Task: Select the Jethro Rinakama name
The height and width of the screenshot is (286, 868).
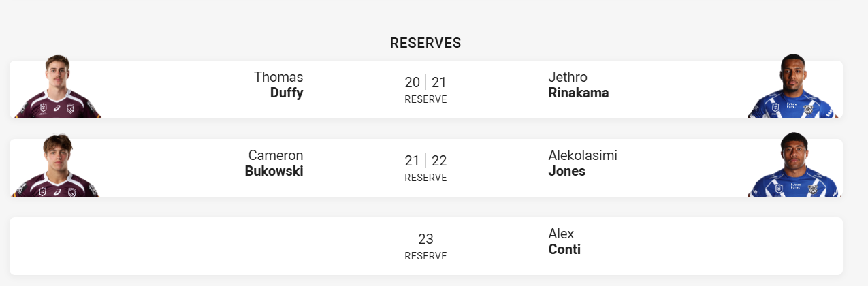Action: [579, 85]
